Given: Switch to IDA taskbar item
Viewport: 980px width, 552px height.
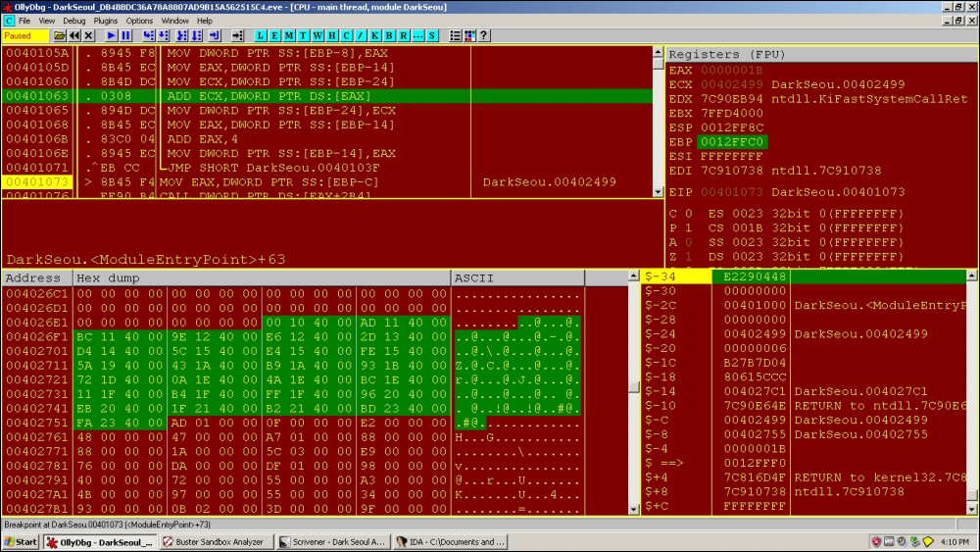Looking at the screenshot, I should coord(450,542).
